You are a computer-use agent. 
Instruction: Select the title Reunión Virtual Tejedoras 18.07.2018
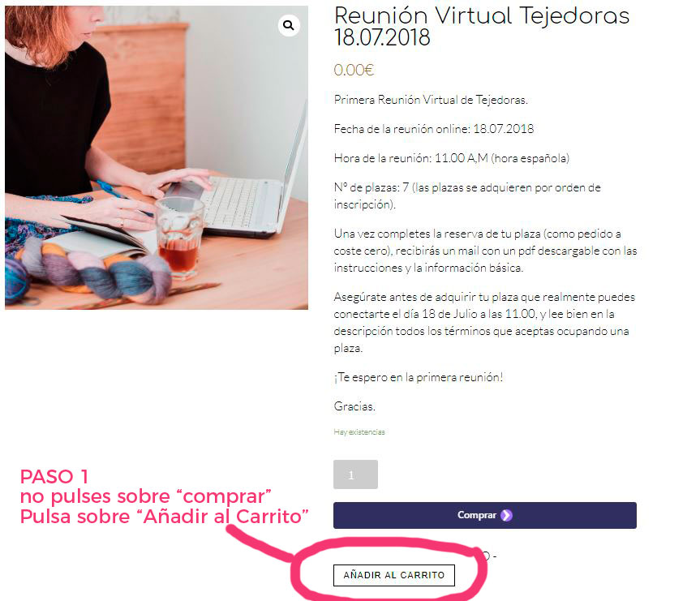click(482, 26)
